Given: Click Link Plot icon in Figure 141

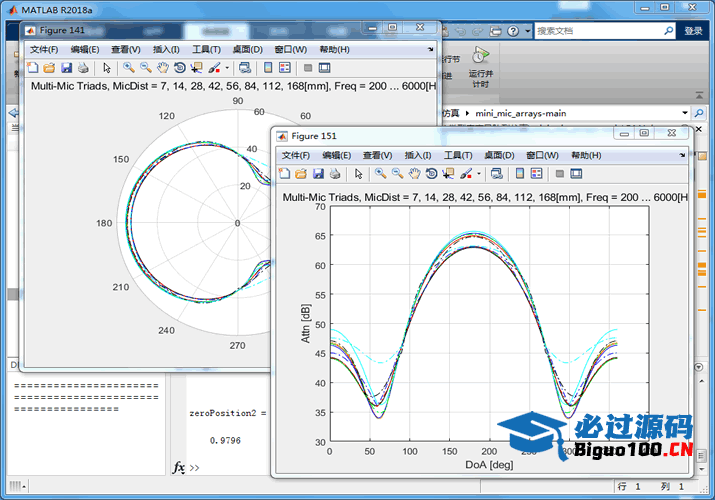Looking at the screenshot, I should (245, 68).
